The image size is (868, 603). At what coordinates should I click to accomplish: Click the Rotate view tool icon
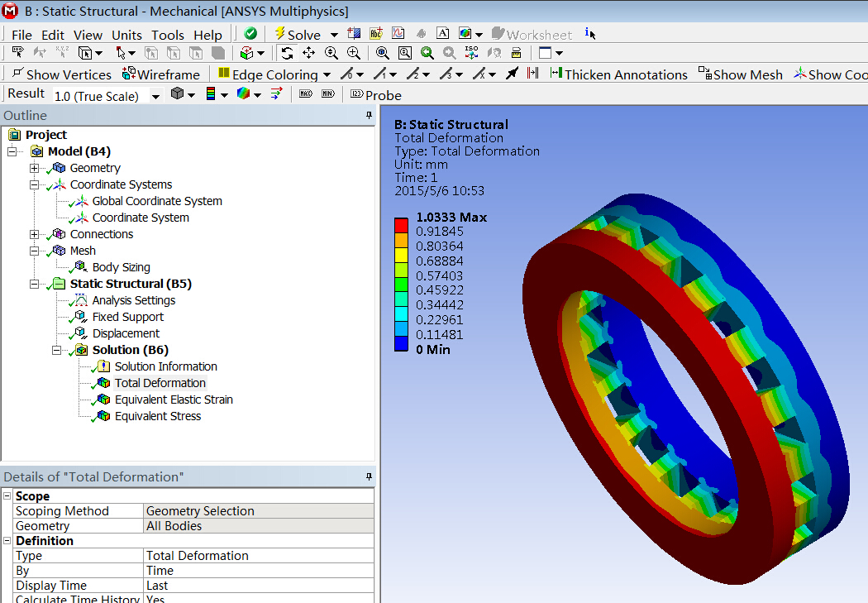point(287,53)
